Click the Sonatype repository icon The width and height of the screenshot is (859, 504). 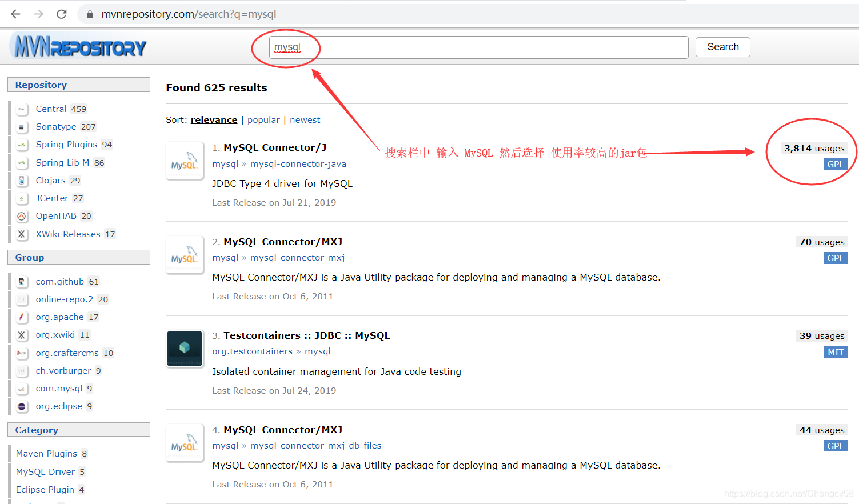(x=22, y=127)
